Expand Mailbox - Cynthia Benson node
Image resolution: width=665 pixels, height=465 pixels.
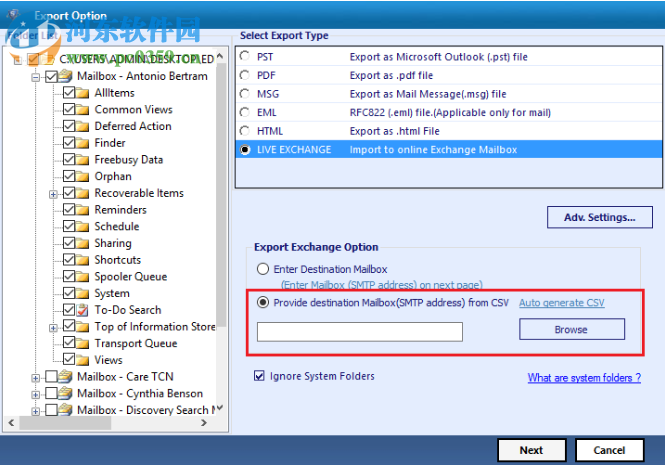tap(36, 395)
